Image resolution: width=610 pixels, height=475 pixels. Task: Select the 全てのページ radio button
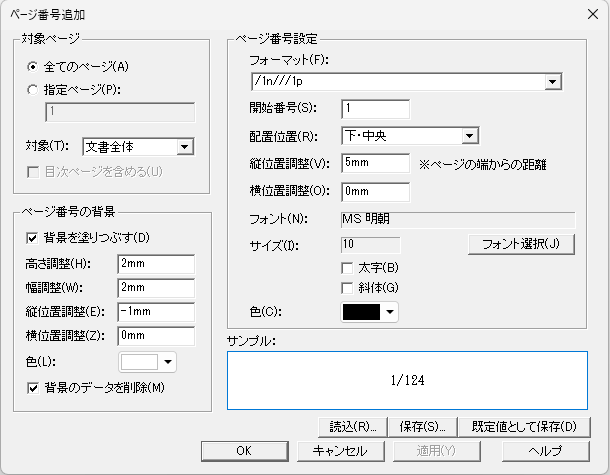tap(34, 67)
